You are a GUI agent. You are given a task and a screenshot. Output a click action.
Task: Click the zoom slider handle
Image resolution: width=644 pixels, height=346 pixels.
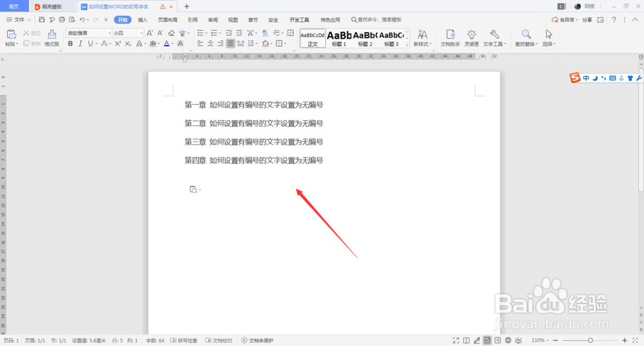(x=590, y=340)
